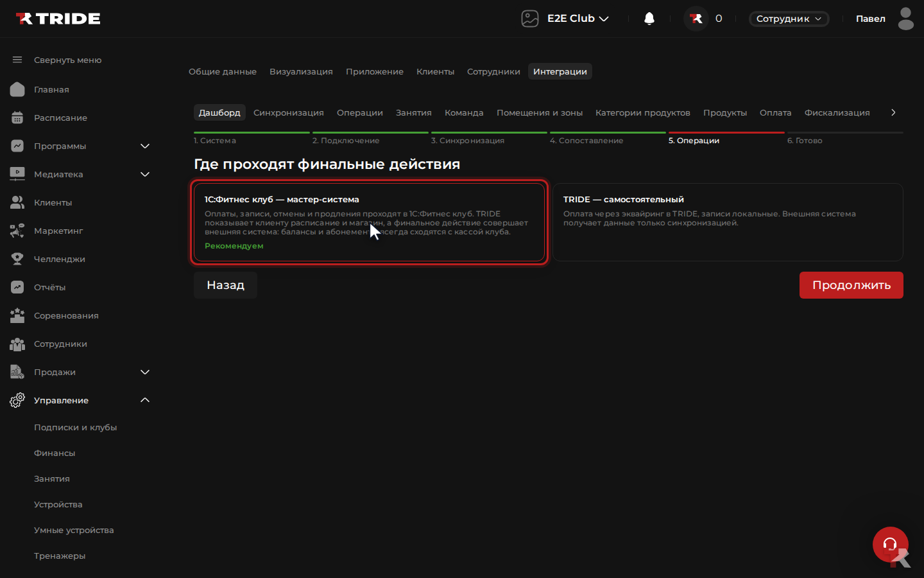Viewport: 924px width, 578px height.
Task: Open the top Клиенты tab
Action: click(x=435, y=71)
